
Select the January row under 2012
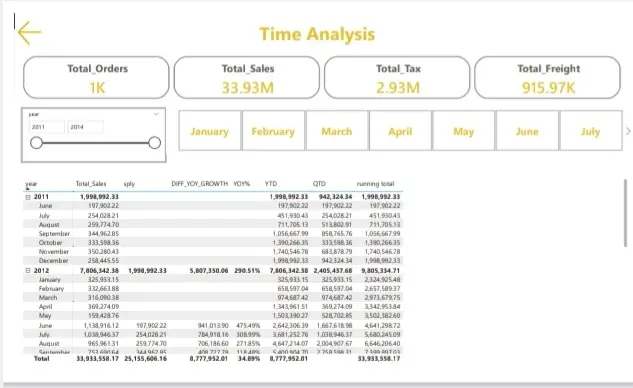213,279
